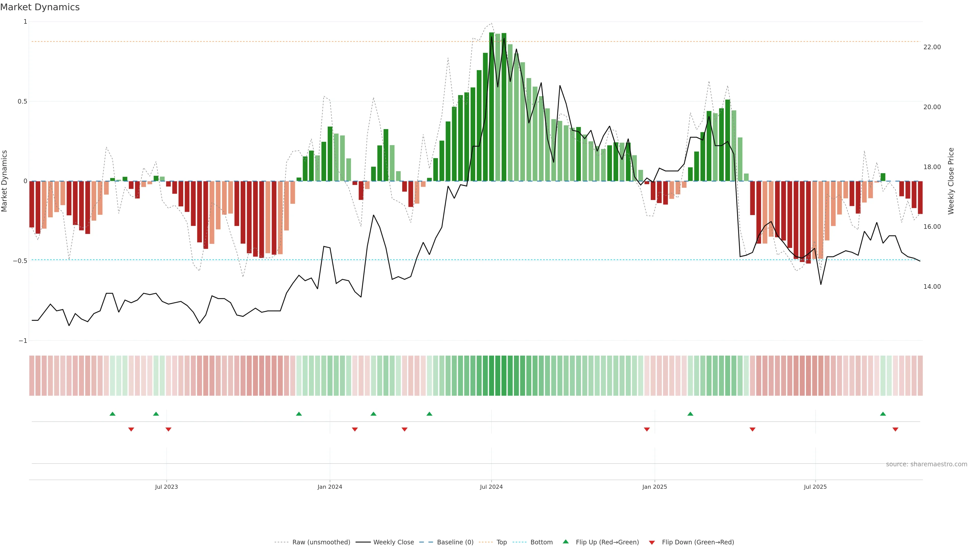Click the Jan 2025 x-axis label
The width and height of the screenshot is (980, 551).
tap(654, 487)
